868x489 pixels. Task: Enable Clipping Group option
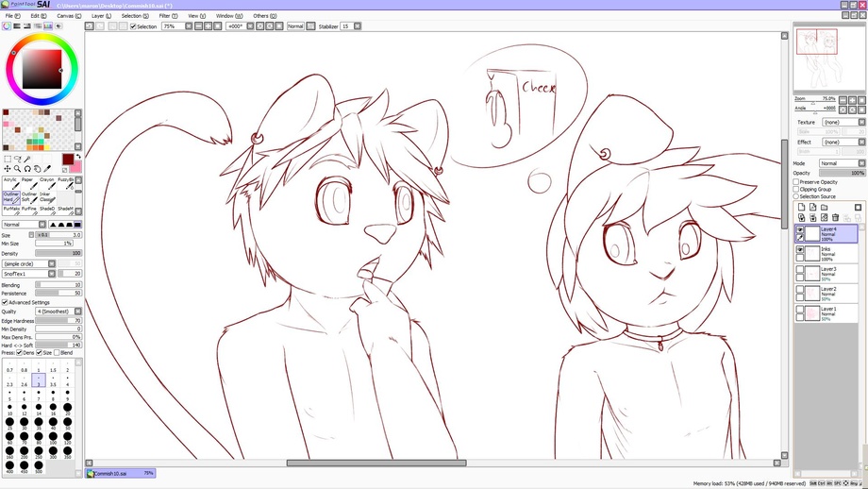point(796,189)
